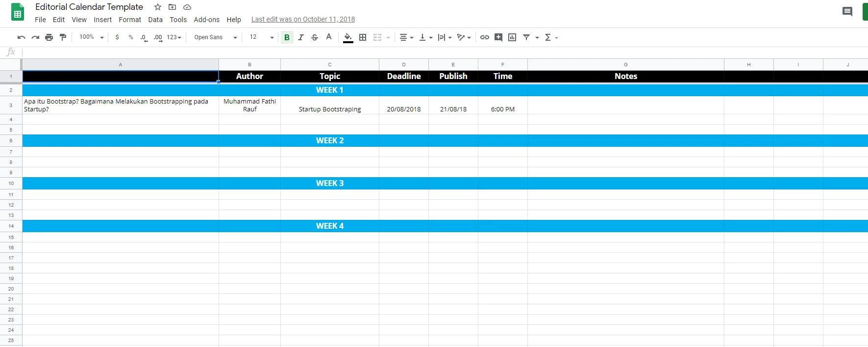868x347 pixels.
Task: Select column B header
Action: [x=249, y=64]
